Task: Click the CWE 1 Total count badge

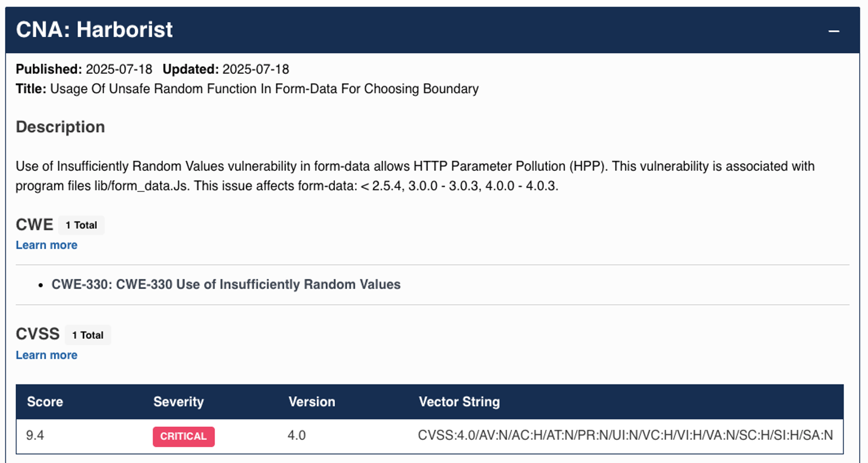Action: pyautogui.click(x=81, y=225)
